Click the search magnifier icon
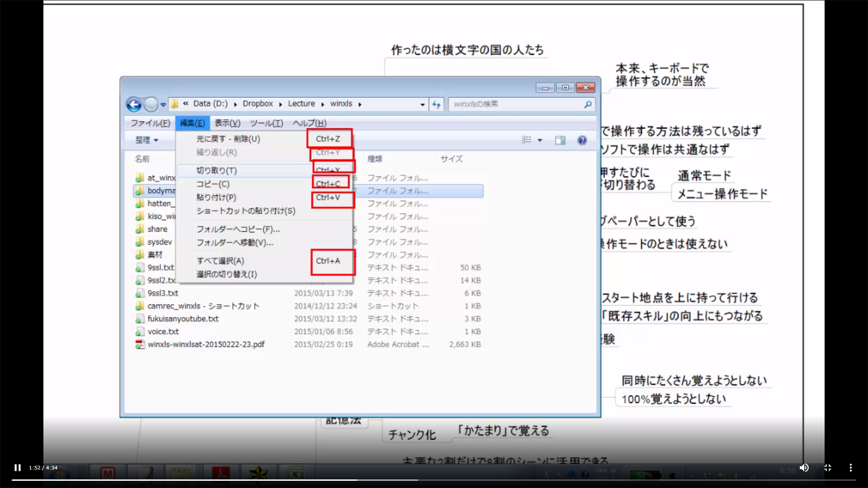This screenshot has height=488, width=868. [588, 104]
